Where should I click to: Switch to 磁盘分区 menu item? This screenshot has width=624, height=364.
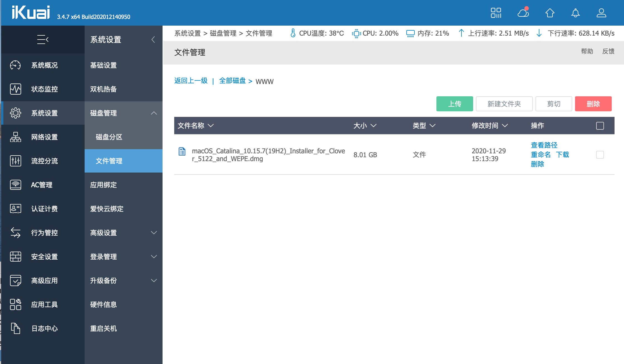coord(108,137)
